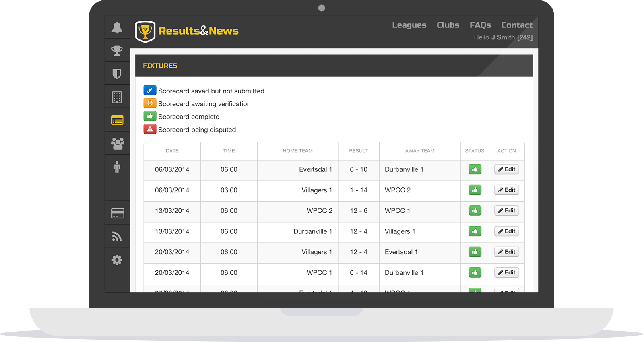This screenshot has width=644, height=342.
Task: Click the Date column header
Action: tap(172, 151)
